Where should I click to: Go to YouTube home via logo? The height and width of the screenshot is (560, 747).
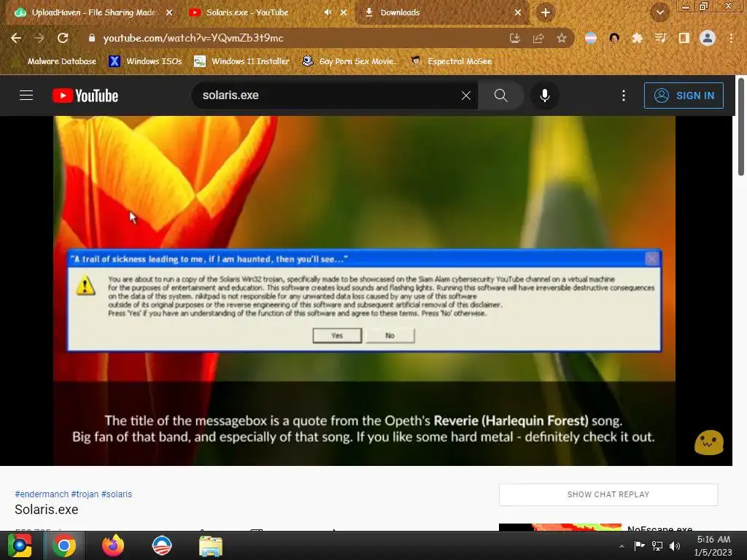85,96
